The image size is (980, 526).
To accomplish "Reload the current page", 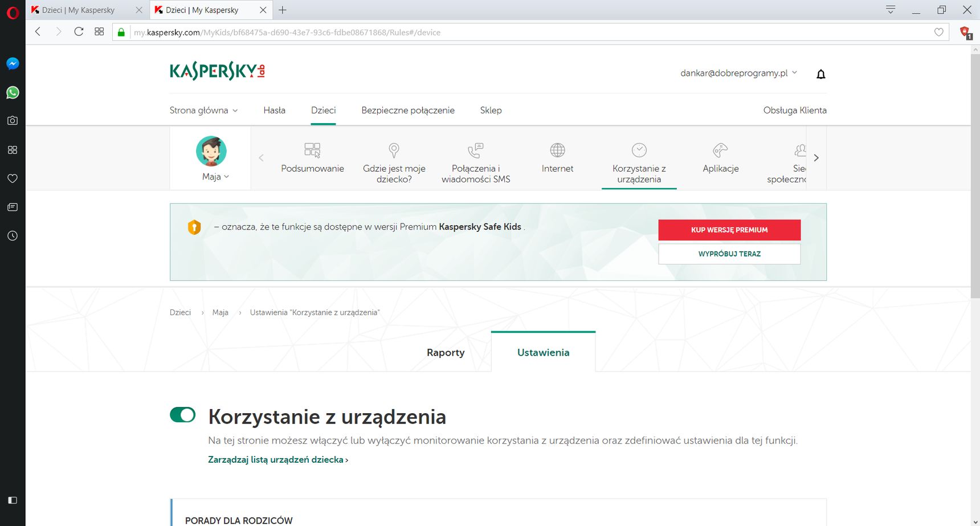I will point(79,32).
